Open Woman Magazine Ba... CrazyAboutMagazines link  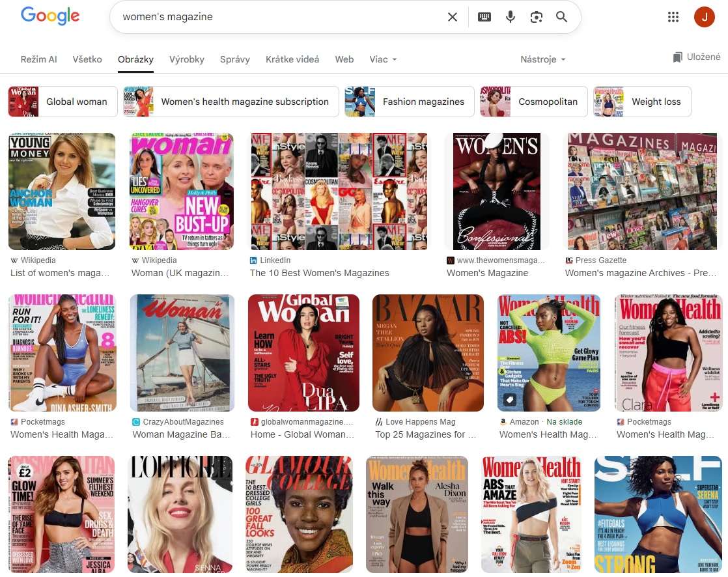[x=181, y=434]
